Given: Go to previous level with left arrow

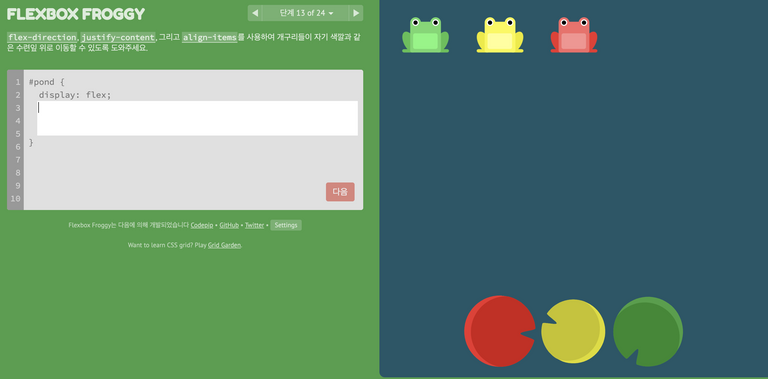Looking at the screenshot, I should pyautogui.click(x=255, y=13).
